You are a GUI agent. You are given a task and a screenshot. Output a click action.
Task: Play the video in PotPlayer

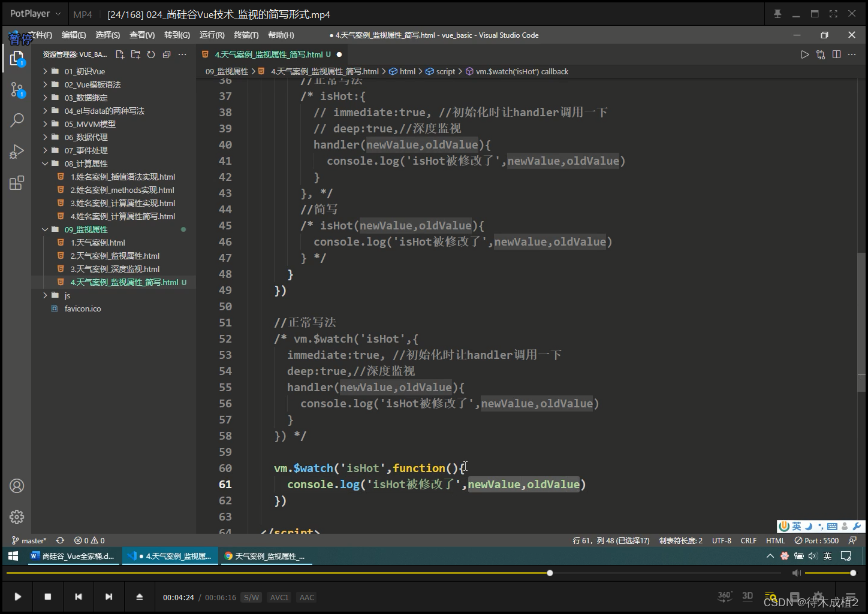(x=18, y=597)
